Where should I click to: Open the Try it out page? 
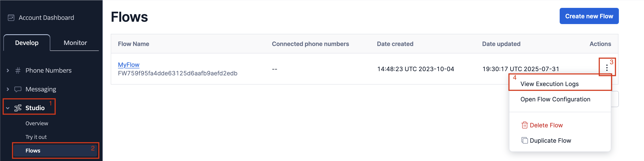[x=36, y=137]
